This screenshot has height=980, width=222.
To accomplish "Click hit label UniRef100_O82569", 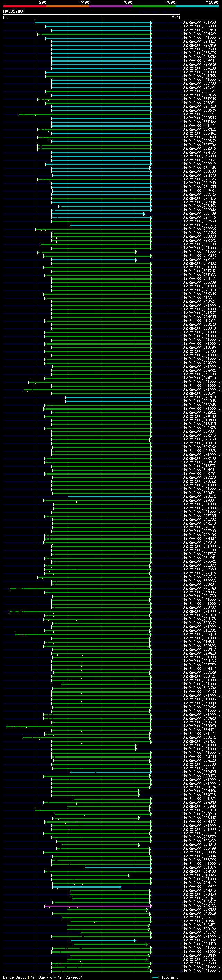I will (x=199, y=221).
